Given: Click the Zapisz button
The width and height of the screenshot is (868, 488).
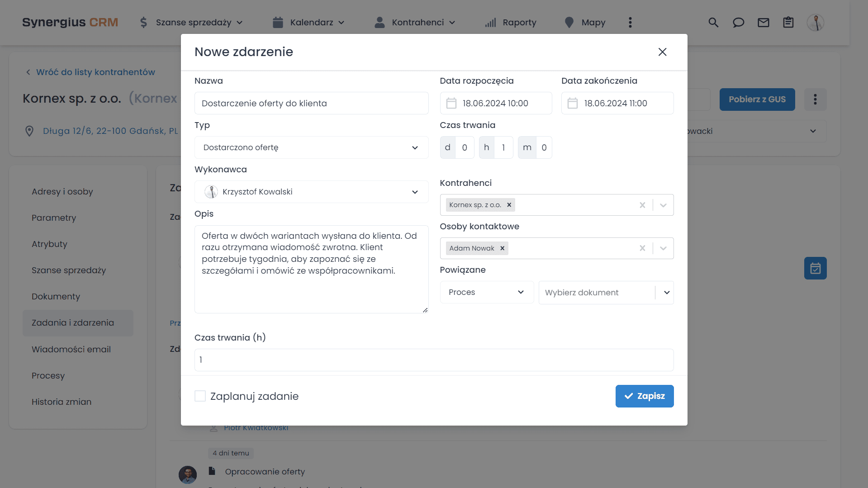Looking at the screenshot, I should (x=645, y=396).
